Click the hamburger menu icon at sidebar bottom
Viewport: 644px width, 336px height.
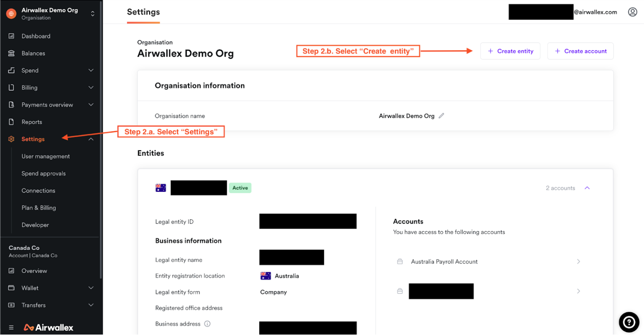11,327
